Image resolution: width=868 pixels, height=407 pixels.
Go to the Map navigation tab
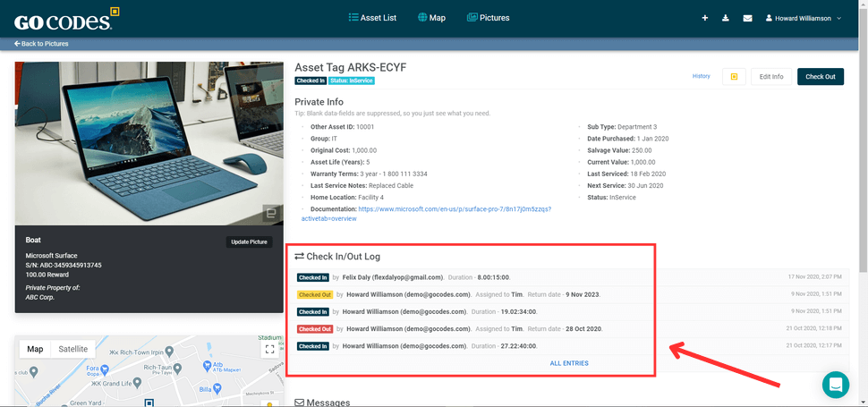[x=430, y=18]
